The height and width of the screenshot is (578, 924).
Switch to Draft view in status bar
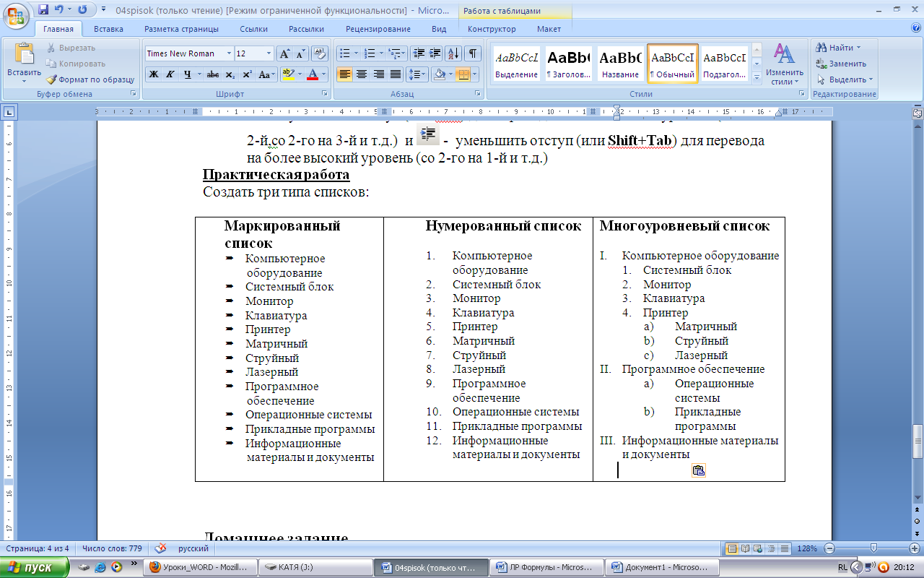coord(785,548)
